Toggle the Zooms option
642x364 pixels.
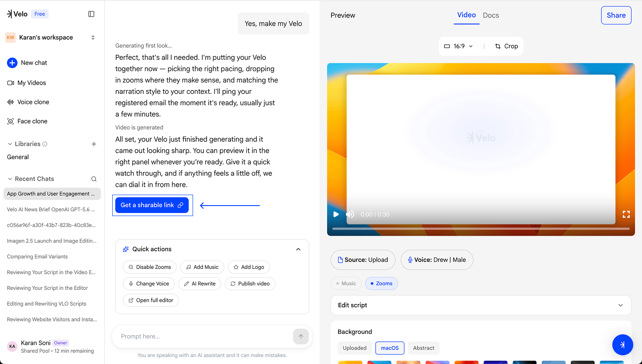click(381, 284)
